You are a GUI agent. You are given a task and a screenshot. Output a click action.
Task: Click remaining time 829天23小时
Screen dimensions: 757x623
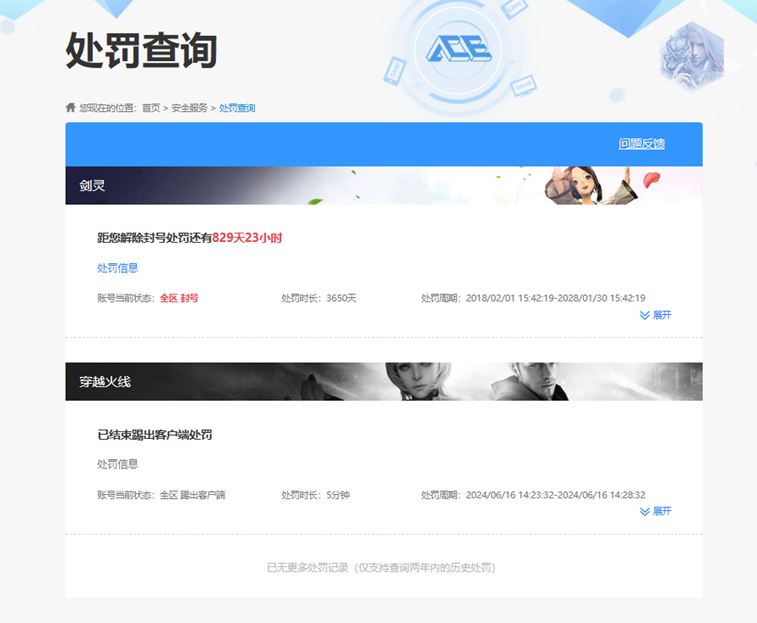pos(247,238)
